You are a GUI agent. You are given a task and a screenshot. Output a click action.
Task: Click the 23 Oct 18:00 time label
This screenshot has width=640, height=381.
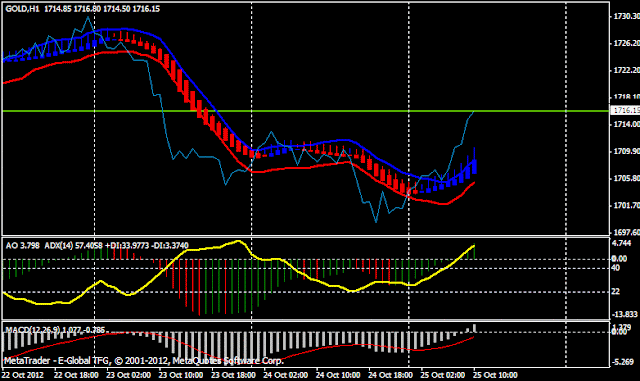(x=233, y=375)
